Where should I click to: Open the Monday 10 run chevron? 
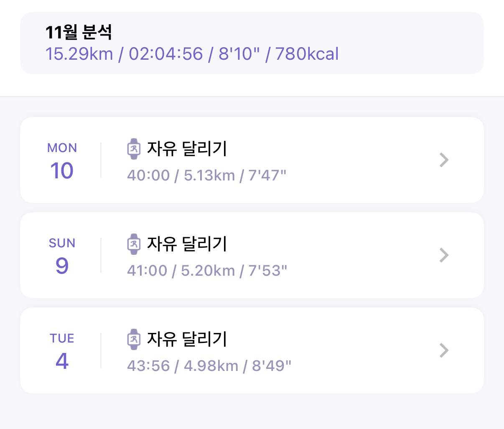click(x=444, y=160)
